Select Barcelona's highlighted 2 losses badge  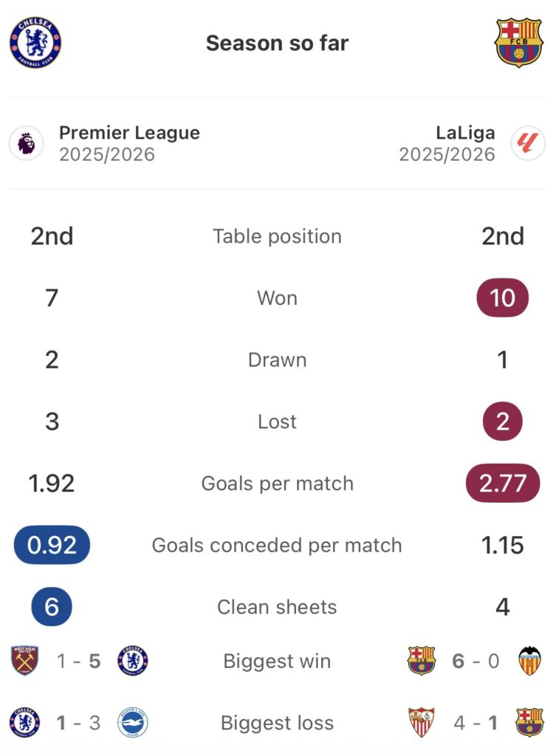click(x=502, y=422)
